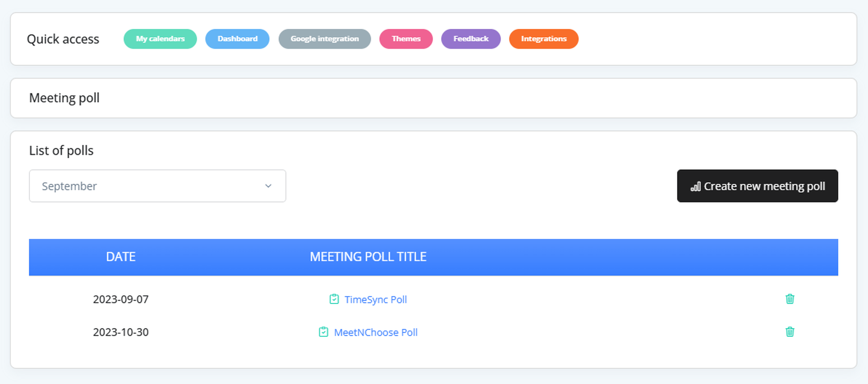Image resolution: width=868 pixels, height=384 pixels.
Task: Delete the TimeSync Poll via trash icon
Action: (789, 299)
